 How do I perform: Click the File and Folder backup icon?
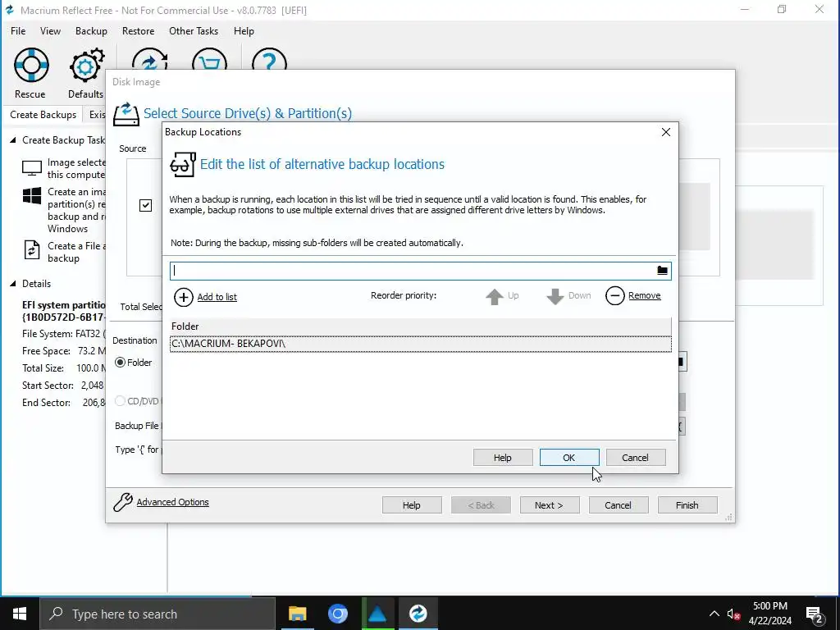(x=32, y=250)
